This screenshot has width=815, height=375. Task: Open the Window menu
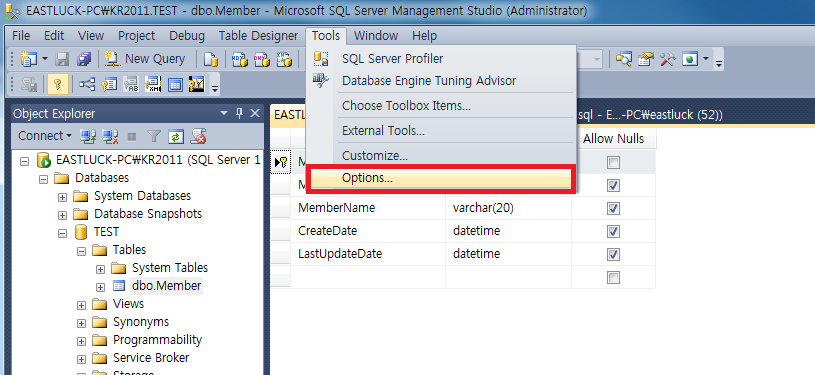point(376,36)
